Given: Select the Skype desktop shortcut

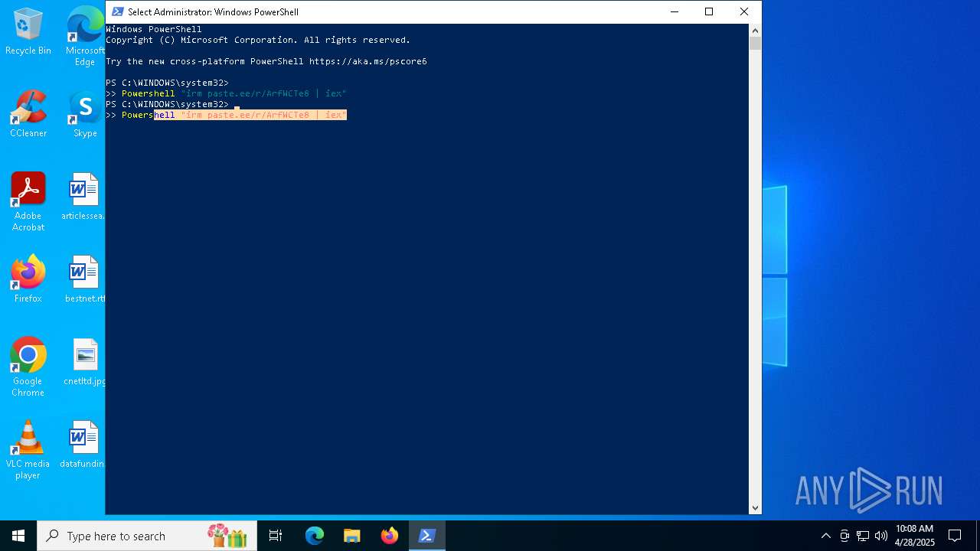Looking at the screenshot, I should (84, 115).
